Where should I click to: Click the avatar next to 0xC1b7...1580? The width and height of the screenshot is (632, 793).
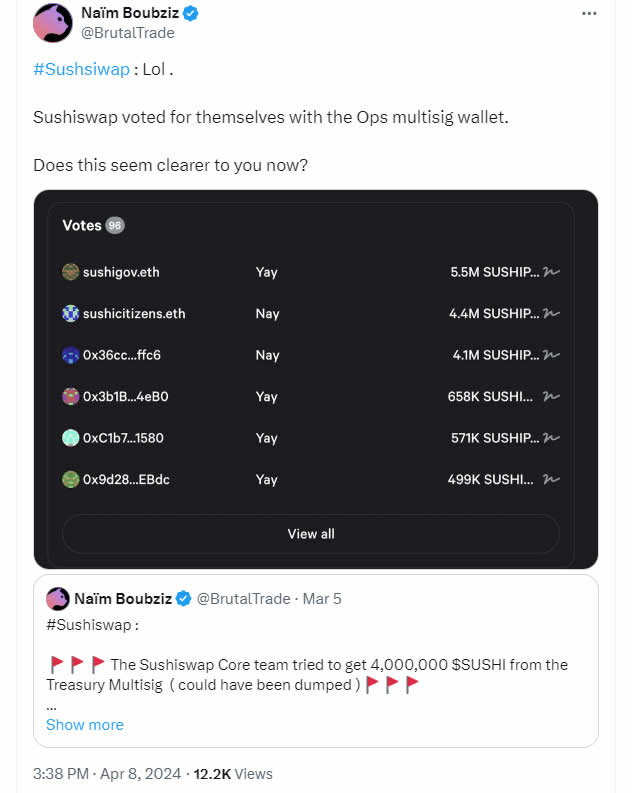pyautogui.click(x=70, y=438)
